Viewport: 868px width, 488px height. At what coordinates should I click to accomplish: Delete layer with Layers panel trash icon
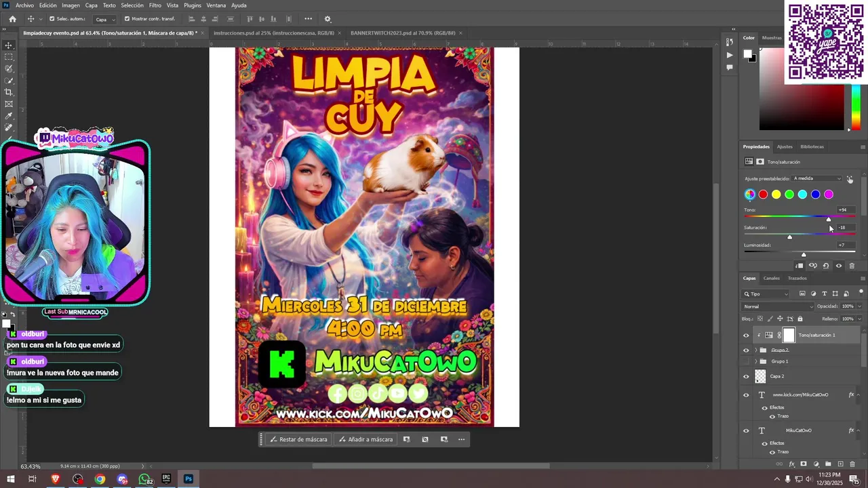click(x=852, y=464)
